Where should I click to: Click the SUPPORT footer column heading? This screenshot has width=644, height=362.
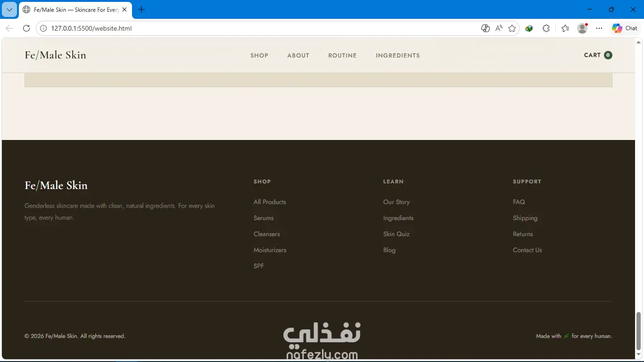point(527,181)
